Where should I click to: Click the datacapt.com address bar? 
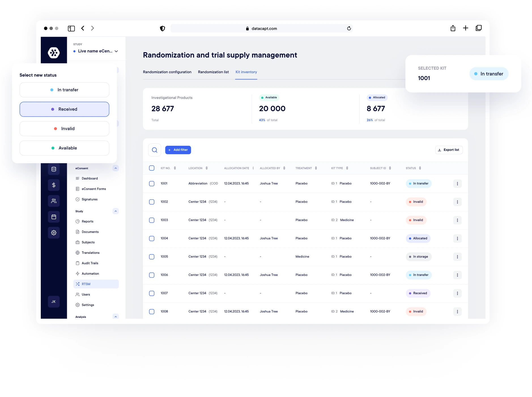(x=261, y=28)
